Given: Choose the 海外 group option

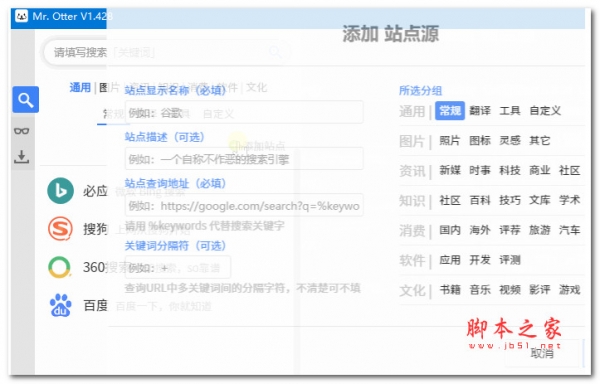Looking at the screenshot, I should (480, 230).
